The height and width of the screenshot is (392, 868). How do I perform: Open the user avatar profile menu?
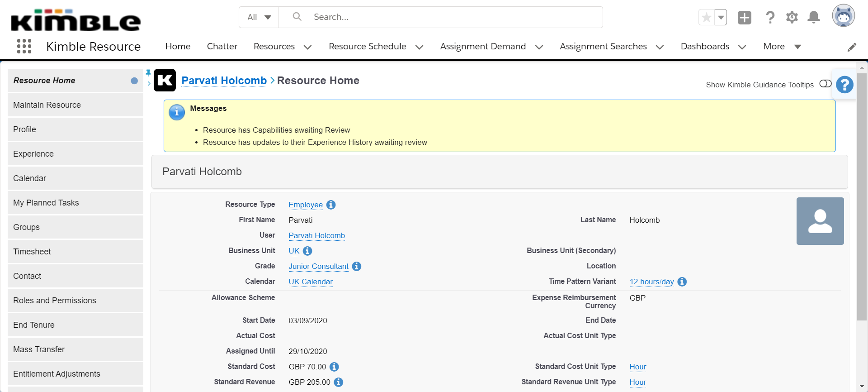(x=844, y=16)
